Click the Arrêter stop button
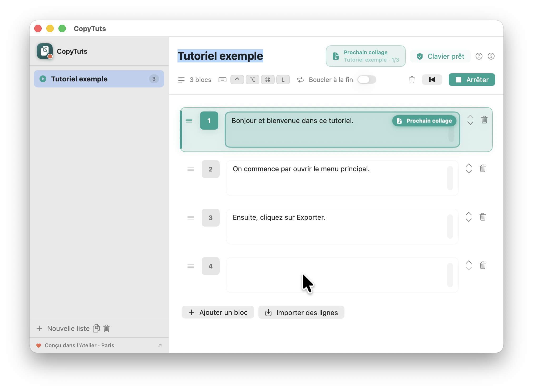 [x=472, y=80]
